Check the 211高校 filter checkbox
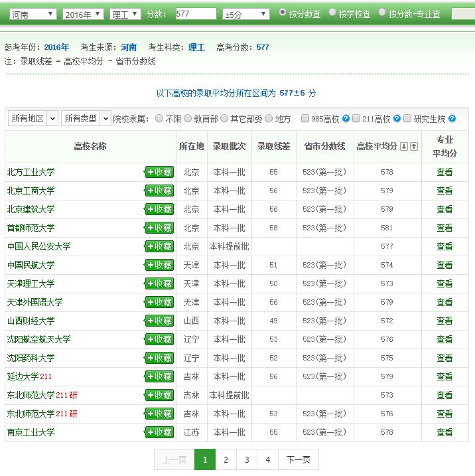The image size is (475, 476). tap(356, 118)
